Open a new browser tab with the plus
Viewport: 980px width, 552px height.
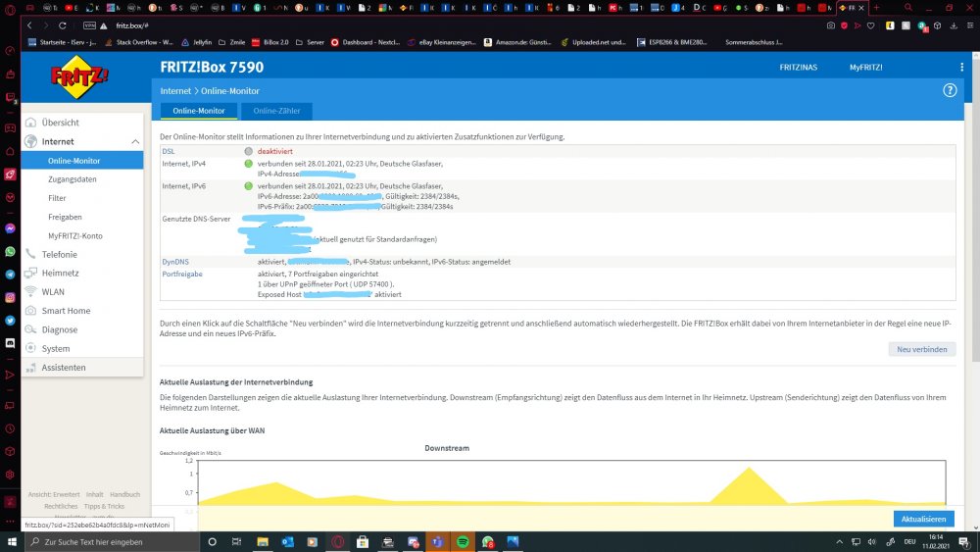pyautogui.click(x=876, y=8)
